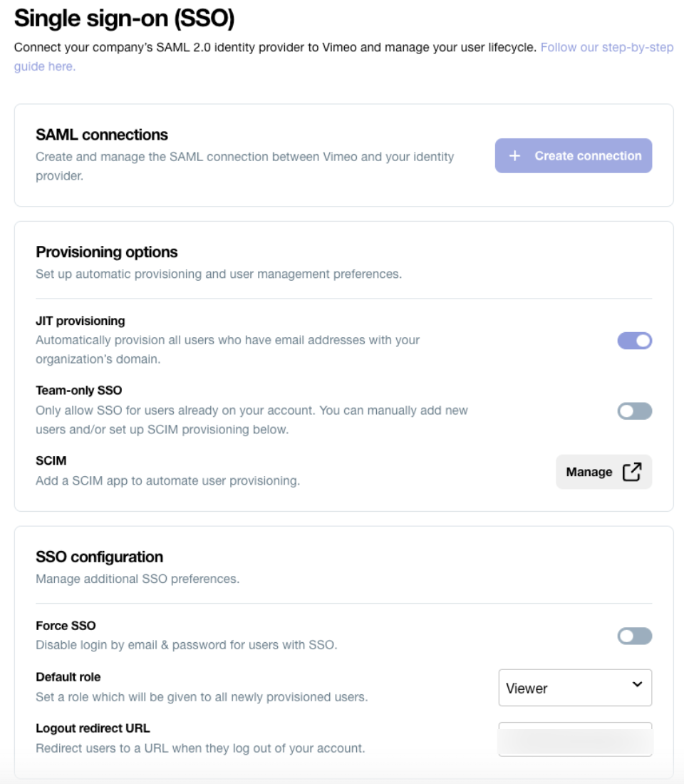Viewport: 684px width, 784px height.
Task: Click the Provisioning options heading
Action: (x=106, y=252)
